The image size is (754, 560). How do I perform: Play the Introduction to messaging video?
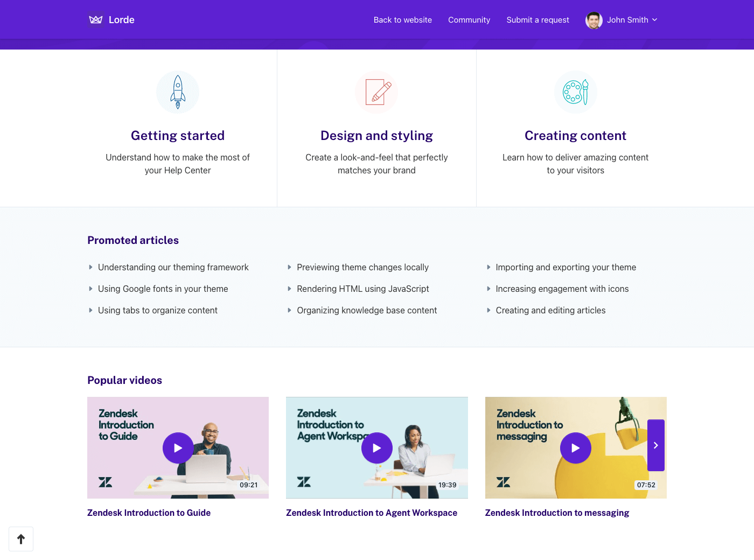576,448
